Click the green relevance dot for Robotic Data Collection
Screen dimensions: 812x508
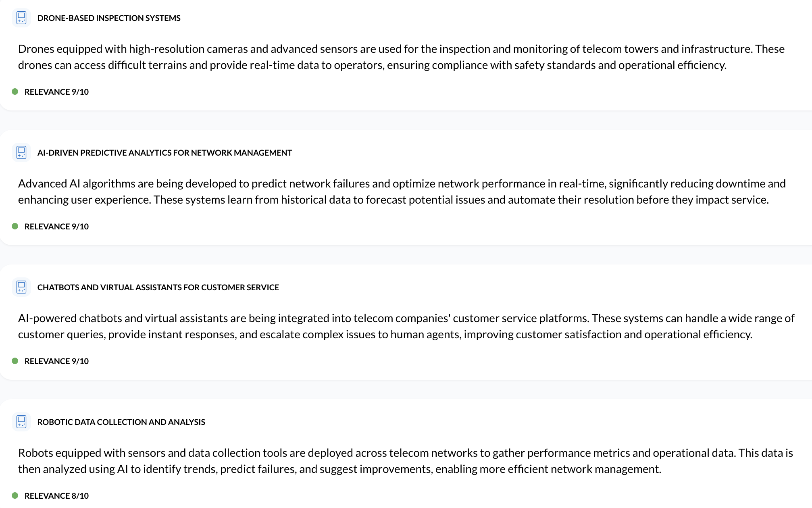[15, 496]
